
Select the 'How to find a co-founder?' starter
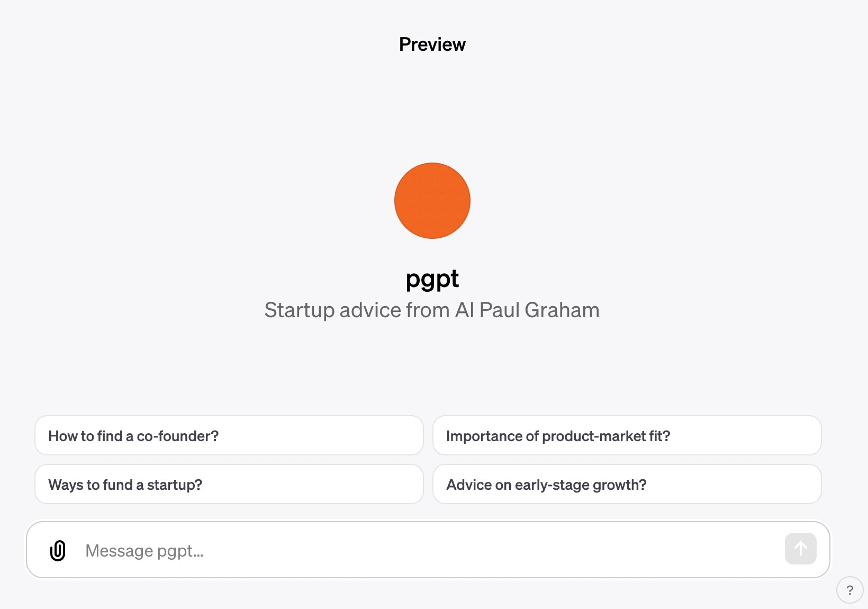[x=229, y=435]
